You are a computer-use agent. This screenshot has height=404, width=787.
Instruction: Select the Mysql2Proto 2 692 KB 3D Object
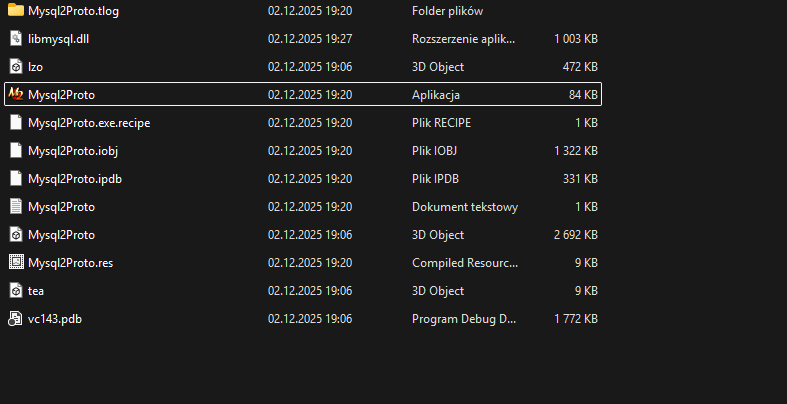61,234
